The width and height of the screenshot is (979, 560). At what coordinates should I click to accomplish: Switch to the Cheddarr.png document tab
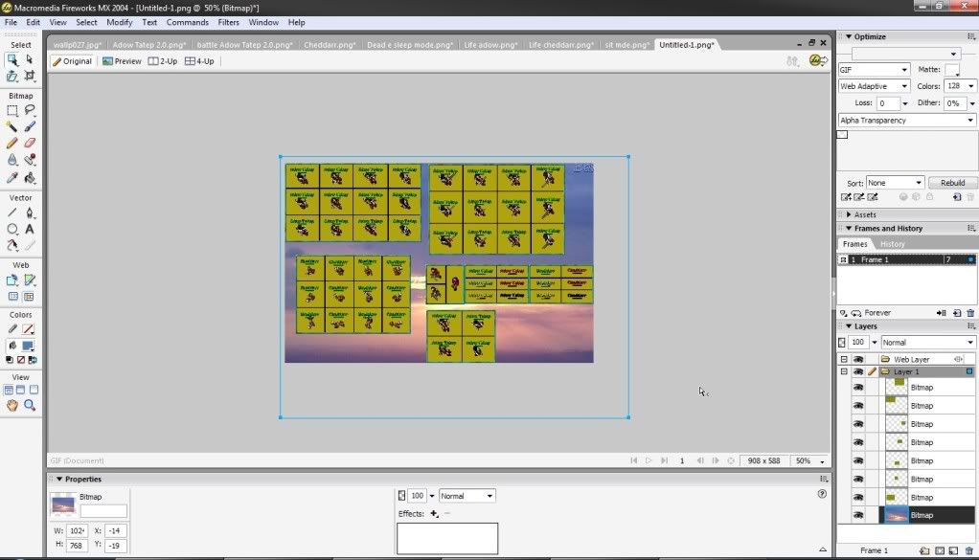(330, 44)
